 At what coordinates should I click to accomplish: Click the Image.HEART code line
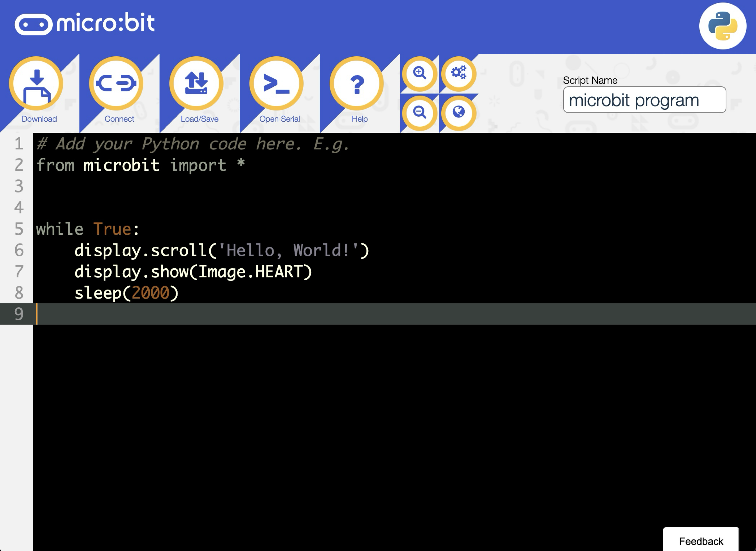coord(193,272)
